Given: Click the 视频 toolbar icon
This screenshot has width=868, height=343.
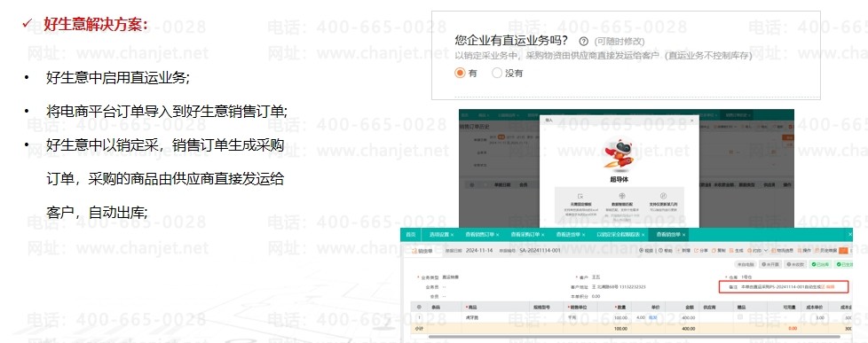Looking at the screenshot, I should pyautogui.click(x=642, y=251).
